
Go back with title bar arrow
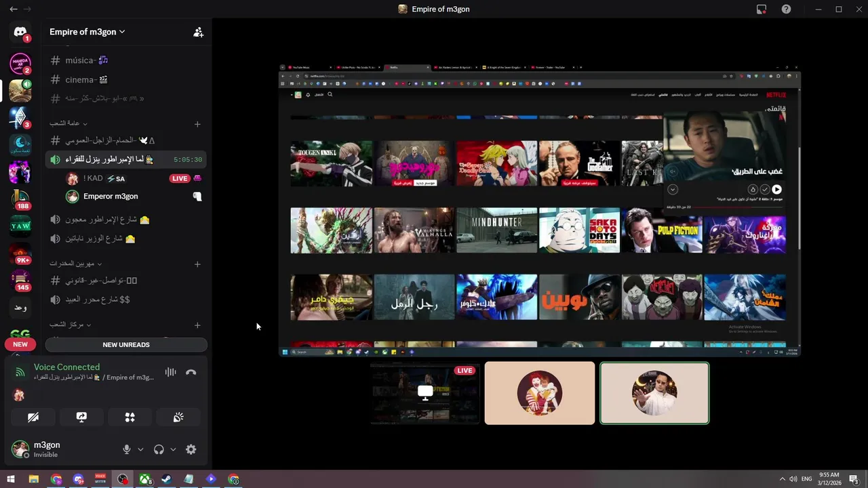tap(14, 9)
